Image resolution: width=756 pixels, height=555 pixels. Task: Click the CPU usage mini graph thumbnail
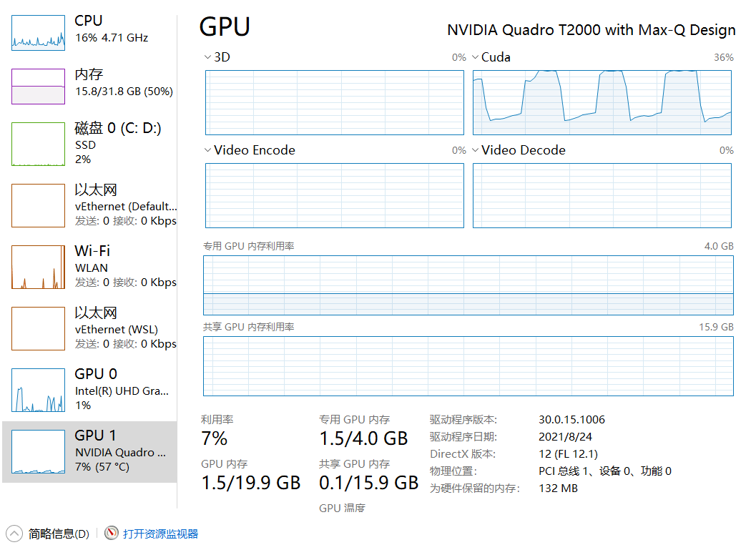click(38, 32)
